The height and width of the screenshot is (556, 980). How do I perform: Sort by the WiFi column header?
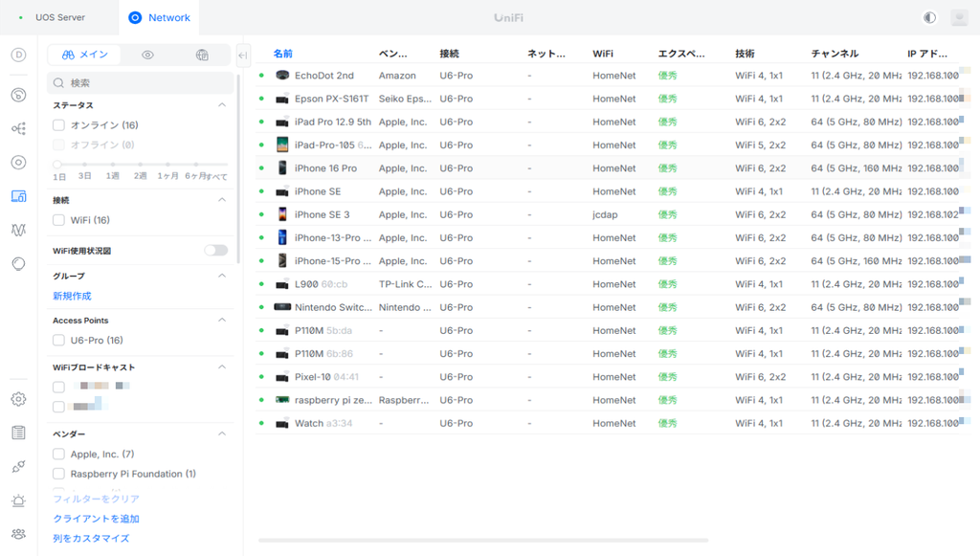[603, 54]
